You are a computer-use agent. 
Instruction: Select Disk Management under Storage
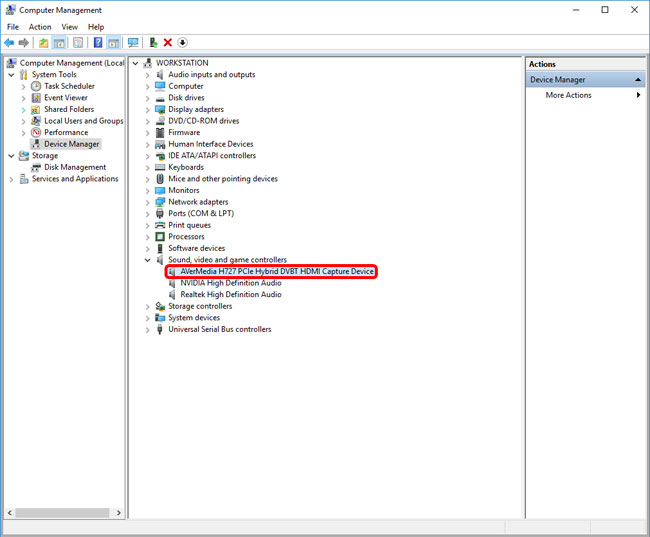(75, 167)
